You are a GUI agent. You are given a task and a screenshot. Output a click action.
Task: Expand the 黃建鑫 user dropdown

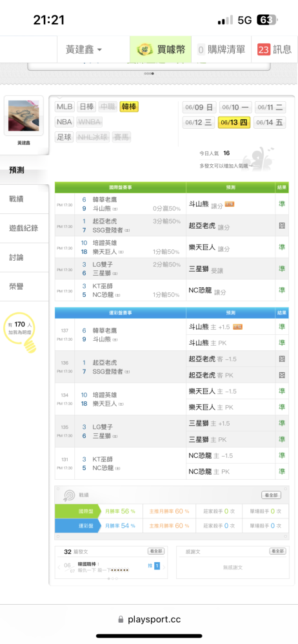tap(84, 50)
